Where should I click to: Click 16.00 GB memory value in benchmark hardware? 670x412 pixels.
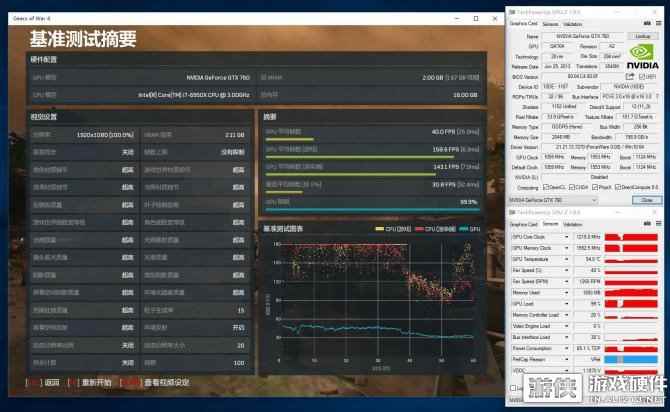tap(465, 95)
